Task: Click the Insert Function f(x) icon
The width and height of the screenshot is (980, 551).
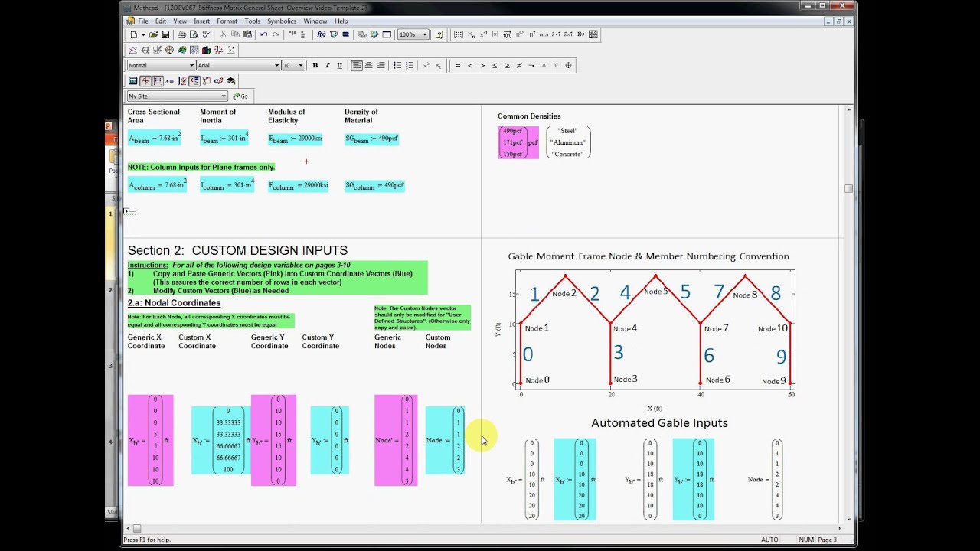Action: click(321, 34)
